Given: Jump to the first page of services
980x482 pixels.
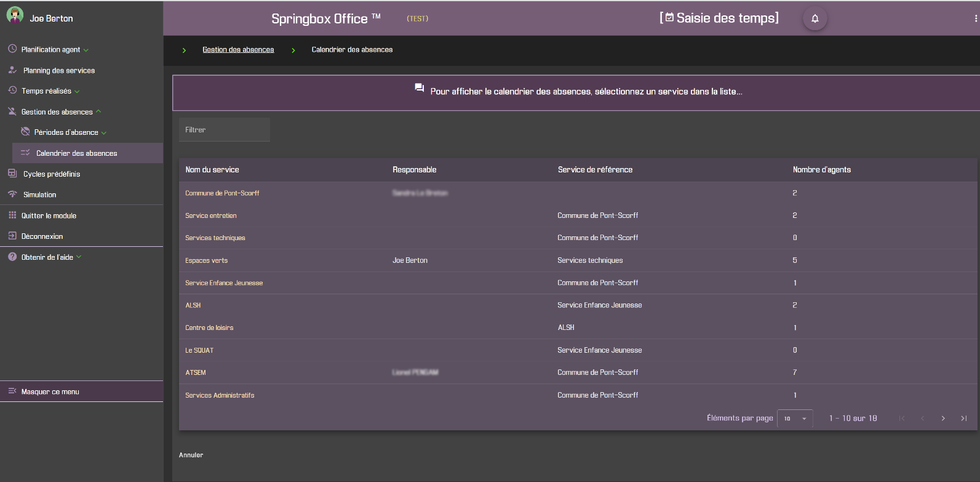Looking at the screenshot, I should coord(902,419).
